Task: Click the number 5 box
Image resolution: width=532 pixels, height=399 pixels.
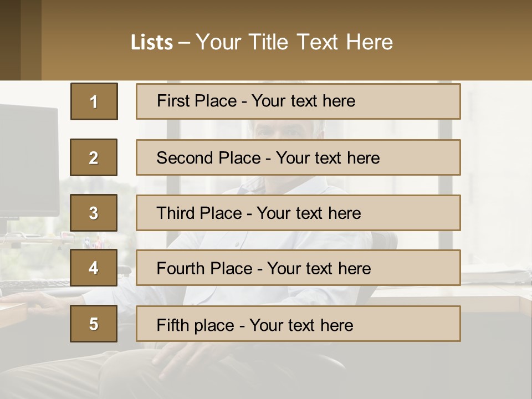Action: (x=94, y=324)
